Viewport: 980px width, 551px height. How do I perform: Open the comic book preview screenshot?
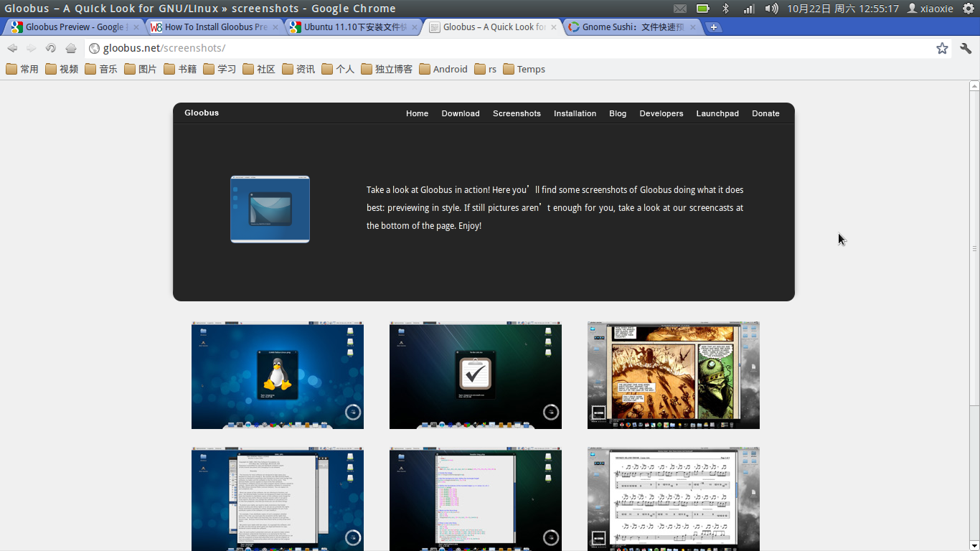(x=674, y=375)
